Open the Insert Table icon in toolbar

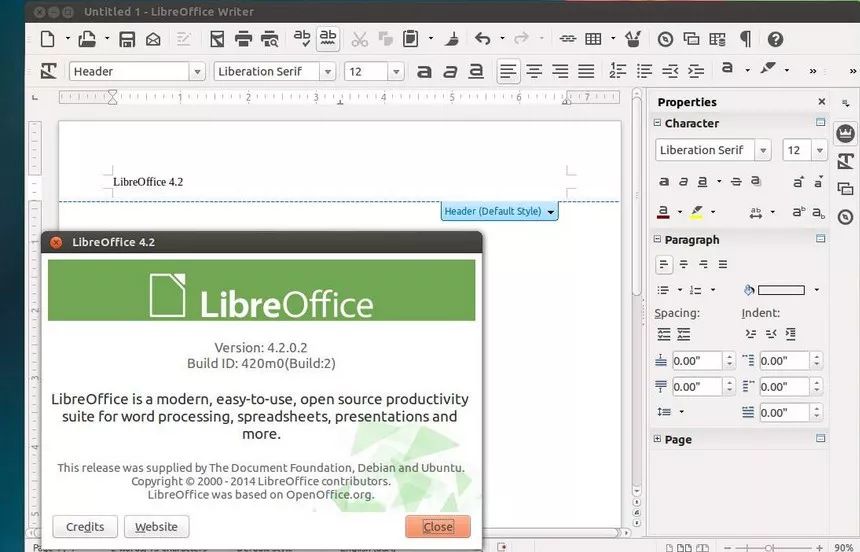593,40
